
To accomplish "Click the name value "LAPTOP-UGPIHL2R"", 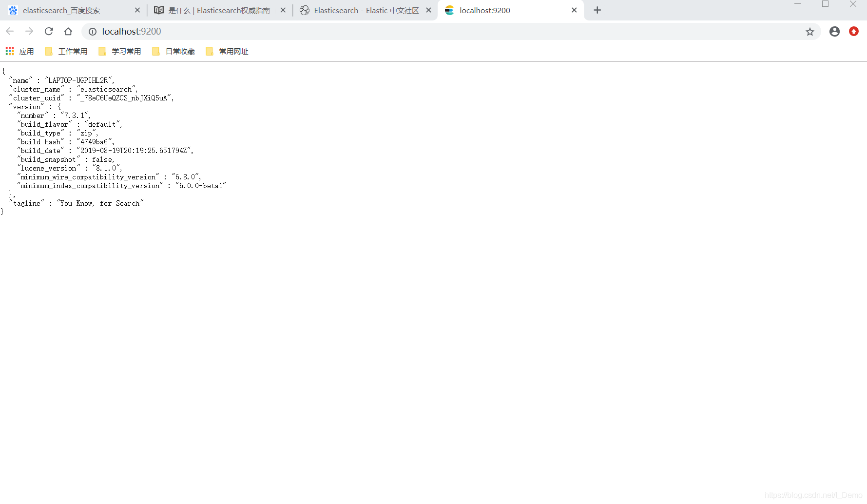I will [x=79, y=80].
